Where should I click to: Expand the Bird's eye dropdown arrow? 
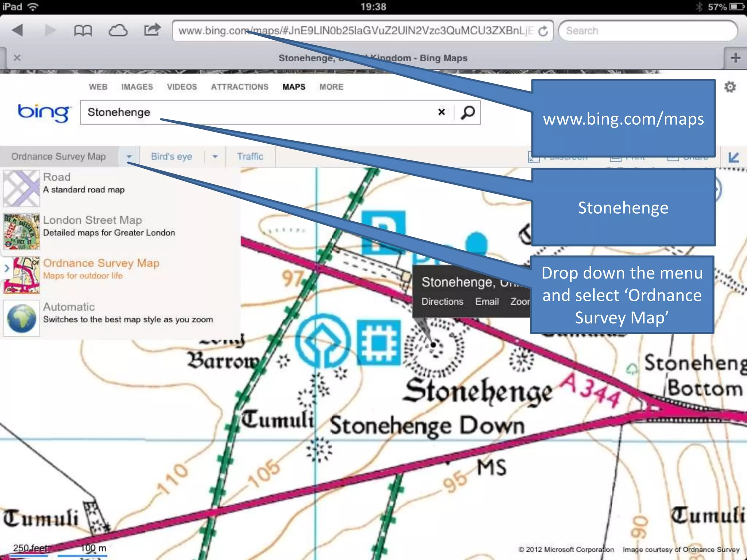215,156
